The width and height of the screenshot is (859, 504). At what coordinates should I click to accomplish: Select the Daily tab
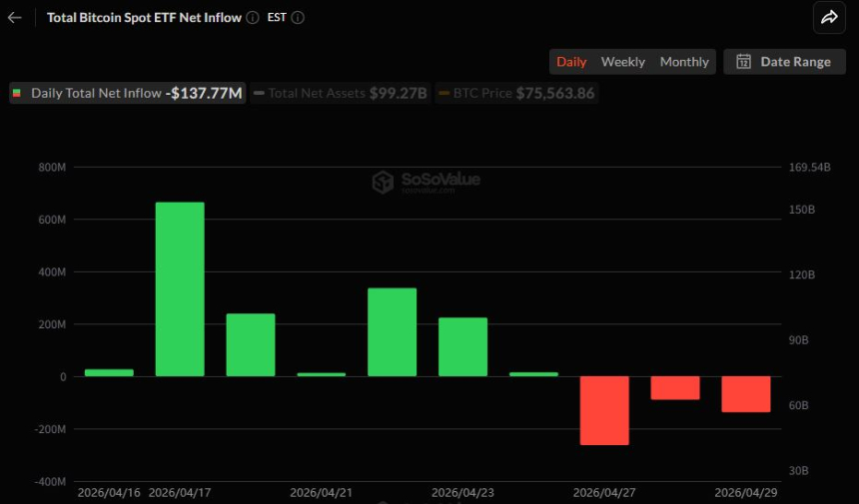pos(571,62)
